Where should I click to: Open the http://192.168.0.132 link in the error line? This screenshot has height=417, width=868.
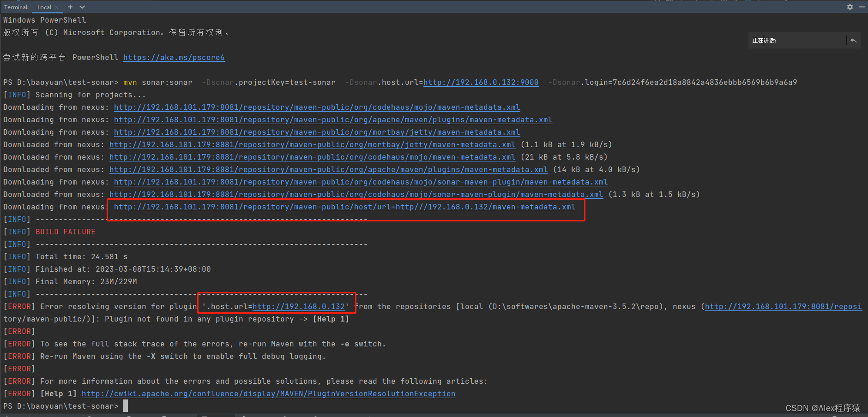pos(298,306)
